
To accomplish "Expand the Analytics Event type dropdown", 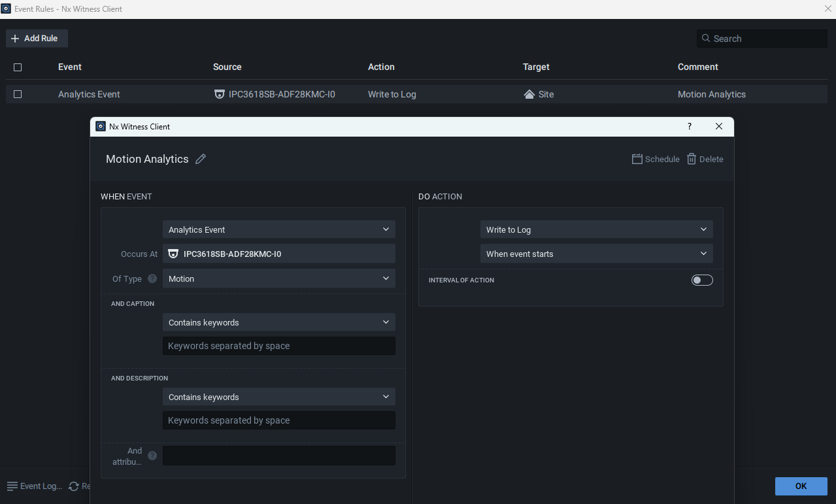I will point(279,229).
